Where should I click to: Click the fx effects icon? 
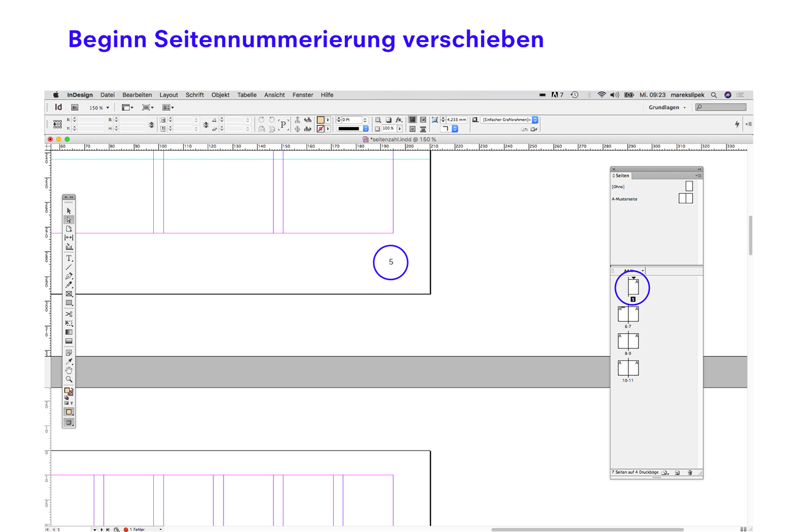(398, 120)
